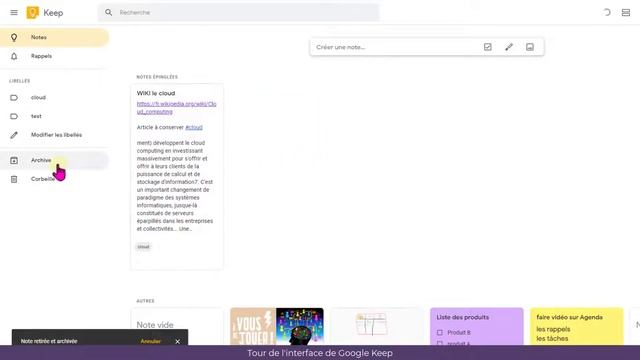This screenshot has height=360, width=640.
Task: Open the Wikipedia Cloud computing link
Action: pyautogui.click(x=176, y=108)
